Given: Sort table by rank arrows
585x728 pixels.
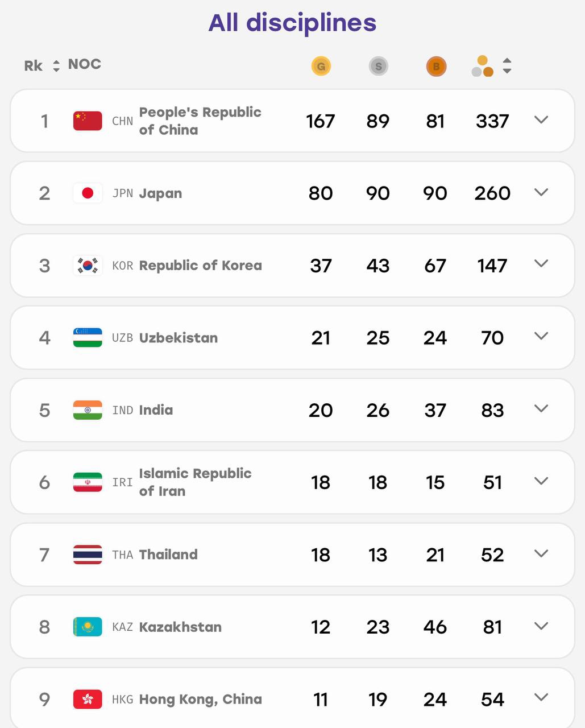Looking at the screenshot, I should [x=56, y=66].
